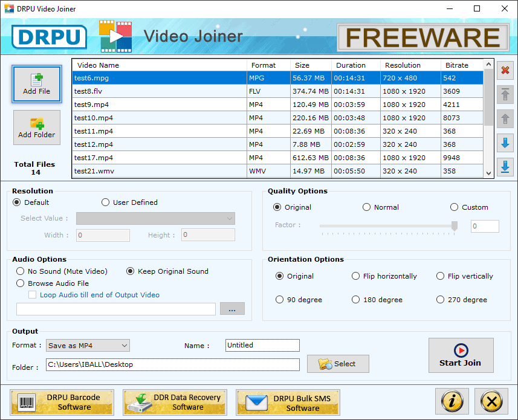Open the Save as MP4 format dropdown
This screenshot has height=420, width=518.
(88, 346)
